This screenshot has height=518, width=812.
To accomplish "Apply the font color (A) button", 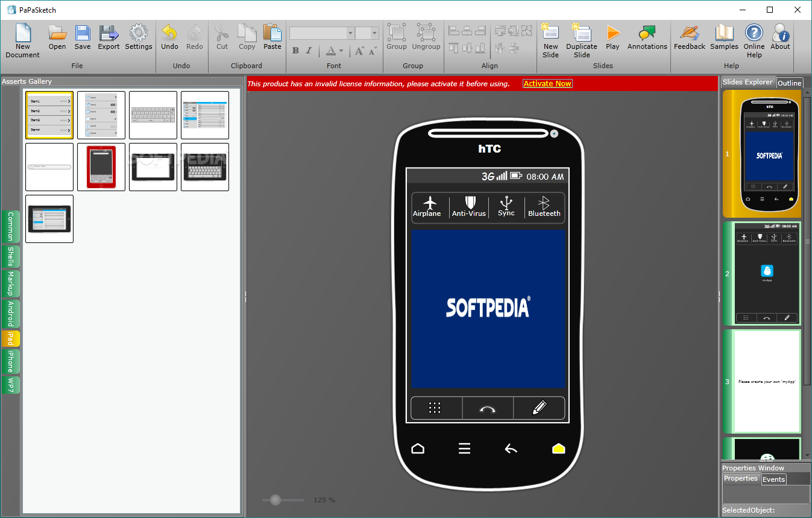I will (331, 51).
